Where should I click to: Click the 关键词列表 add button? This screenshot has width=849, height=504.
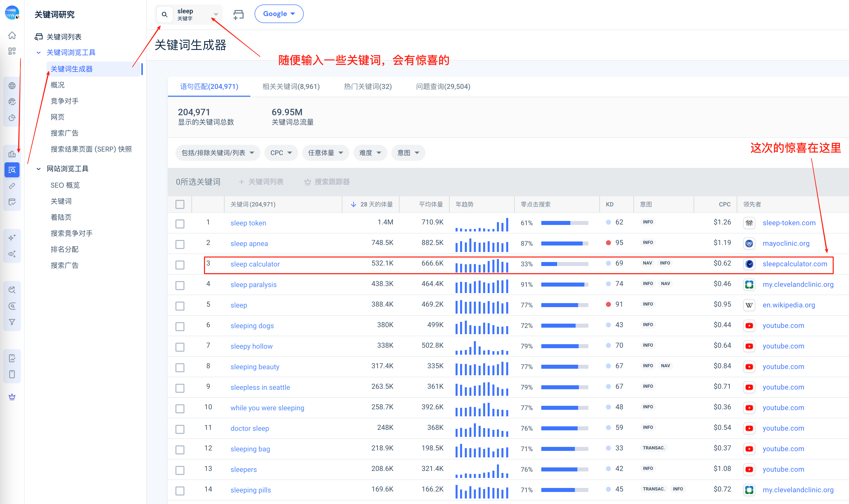coord(261,182)
